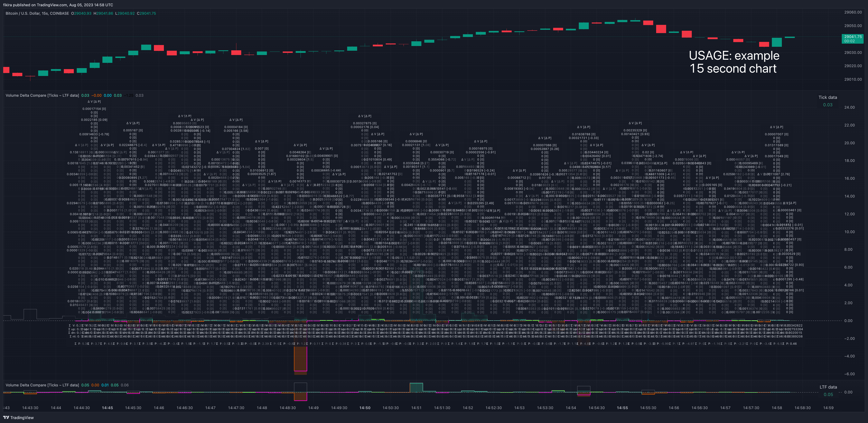The width and height of the screenshot is (868, 423).
Task: Click the upper Volume Delta Compare indicator title
Action: [x=42, y=95]
